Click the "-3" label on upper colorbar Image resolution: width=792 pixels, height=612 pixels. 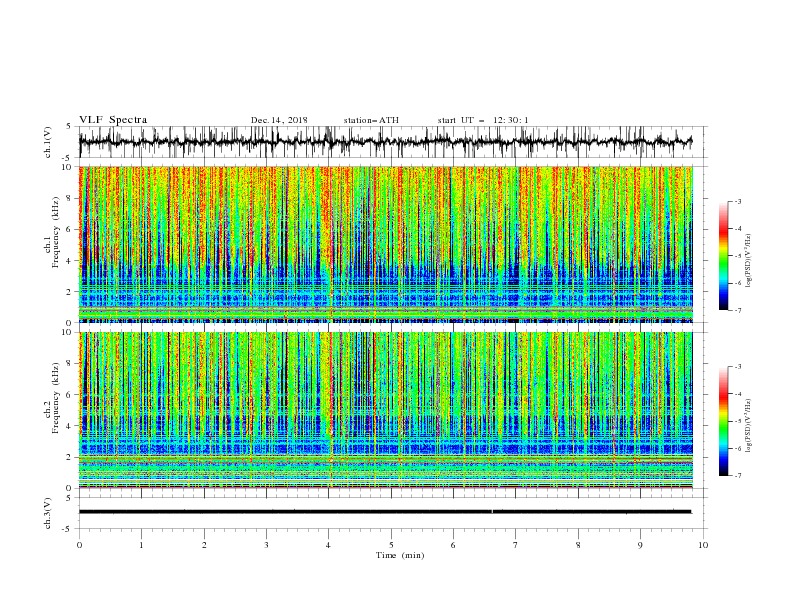tap(737, 201)
